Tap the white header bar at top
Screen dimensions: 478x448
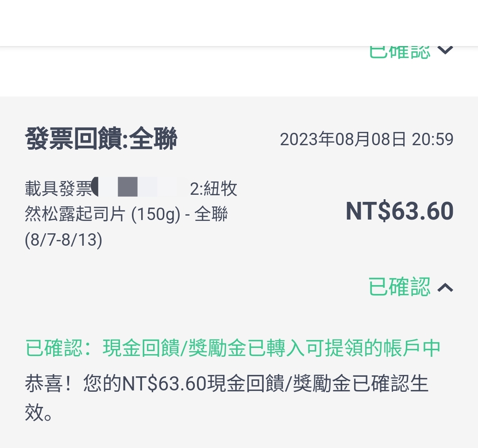(239, 22)
